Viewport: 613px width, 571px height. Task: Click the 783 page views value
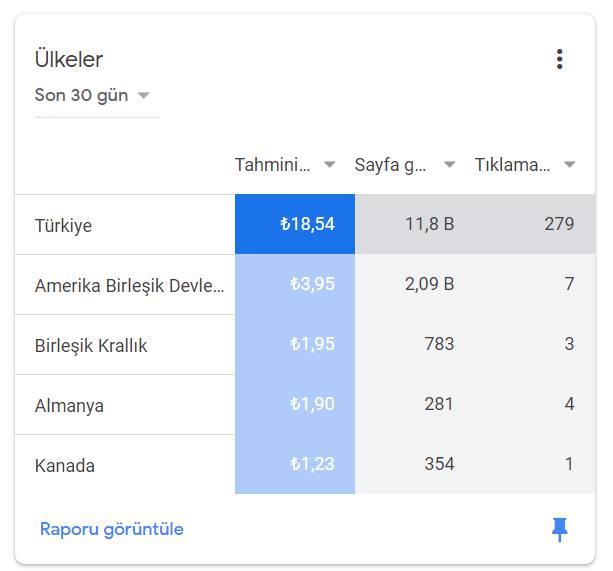(439, 344)
